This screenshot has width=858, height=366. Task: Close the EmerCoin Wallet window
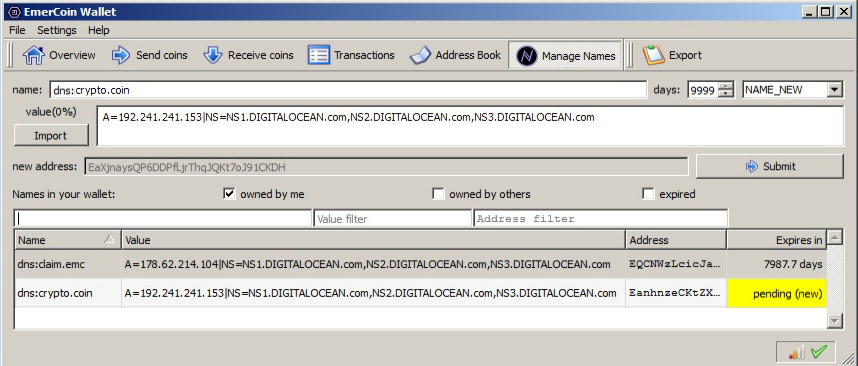coord(843,11)
